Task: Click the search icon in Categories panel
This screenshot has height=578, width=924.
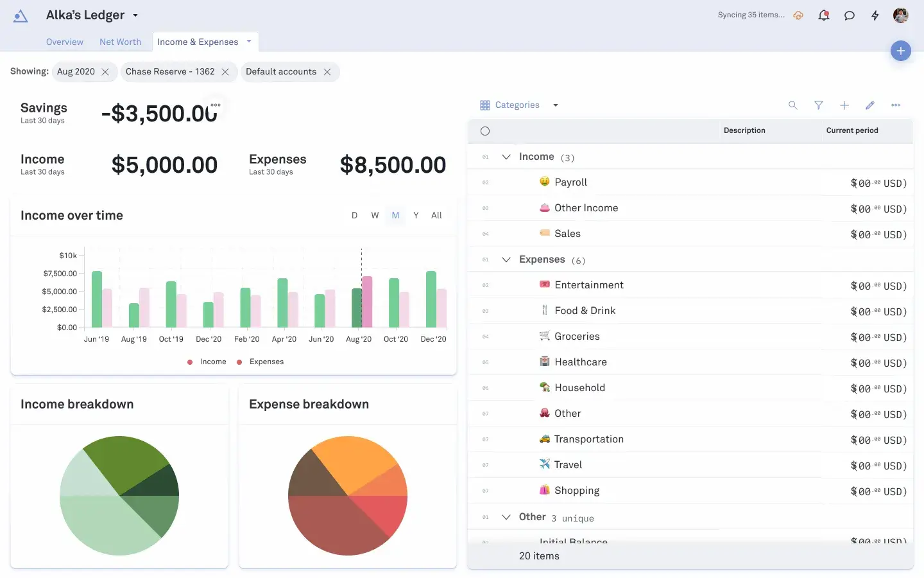Action: coord(793,105)
